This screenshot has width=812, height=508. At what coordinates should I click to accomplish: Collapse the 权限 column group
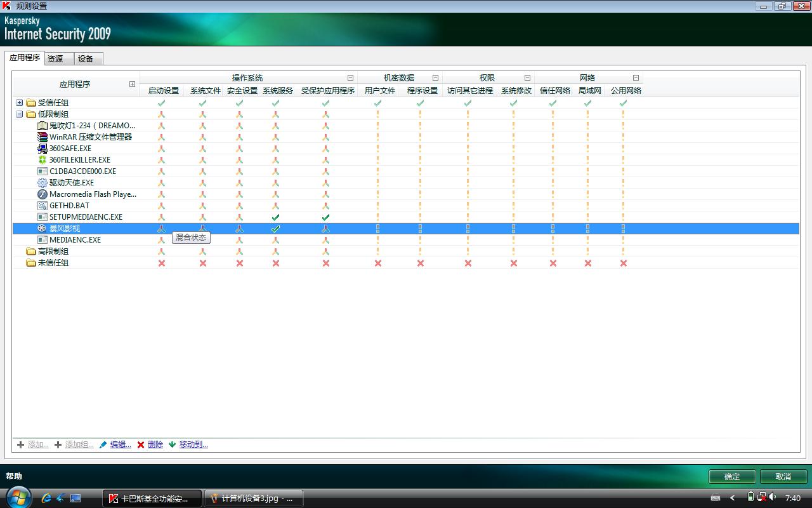(527, 78)
